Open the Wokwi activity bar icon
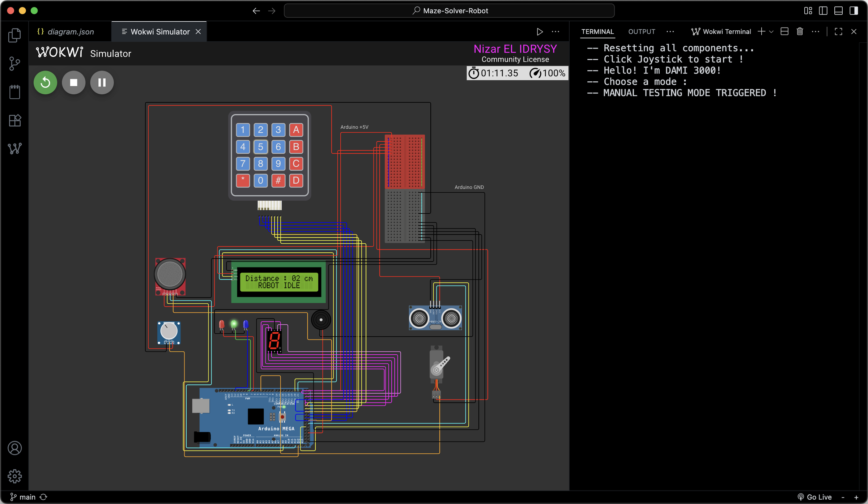Viewport: 868px width, 504px height. point(14,148)
